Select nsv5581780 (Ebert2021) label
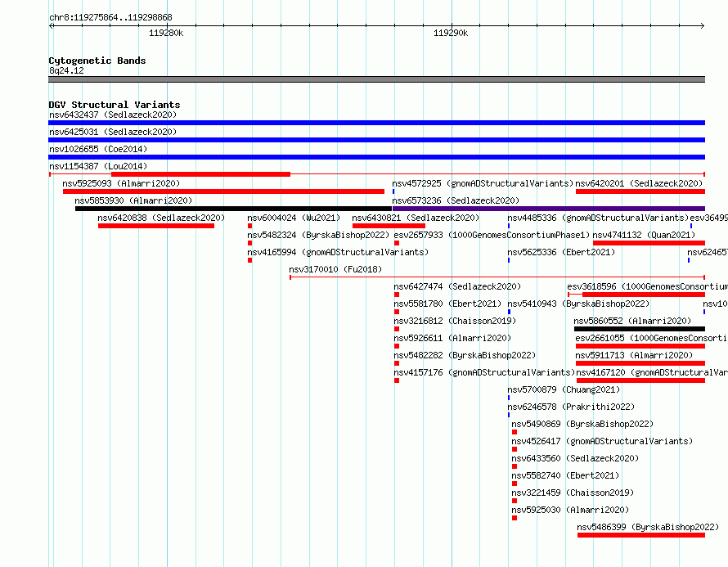The image size is (728, 567). [x=447, y=304]
